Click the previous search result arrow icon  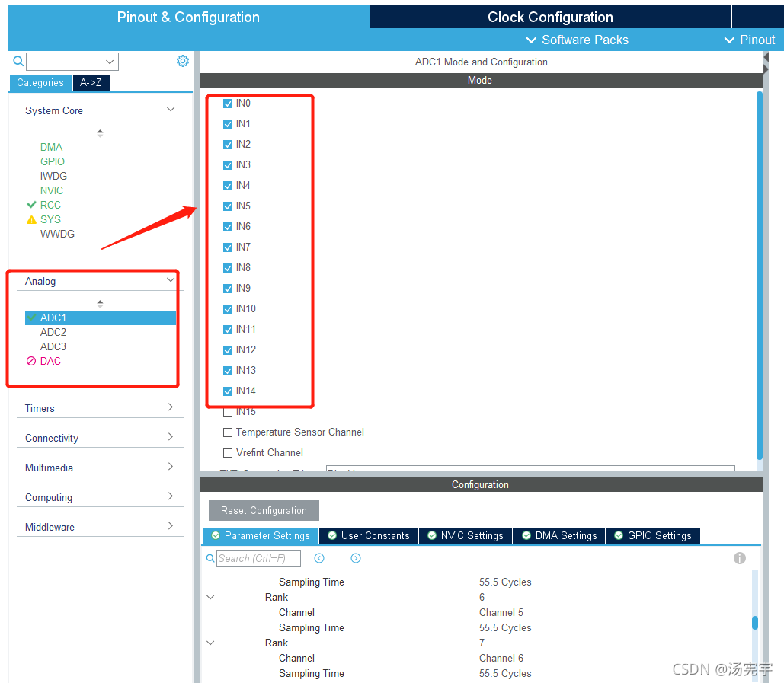coord(319,558)
